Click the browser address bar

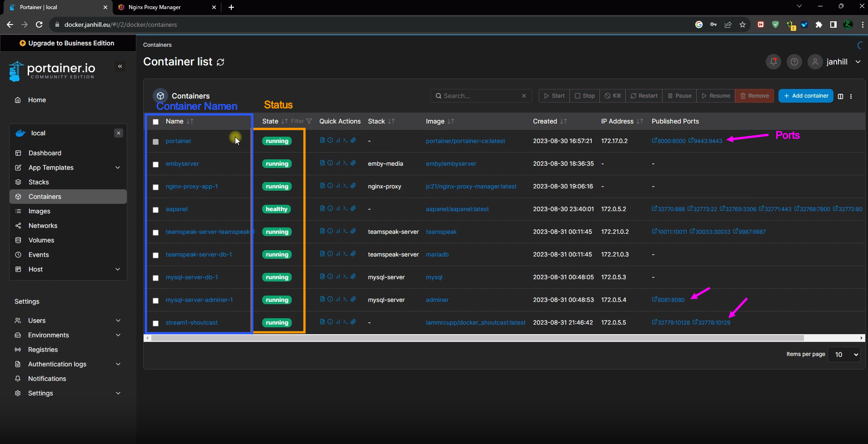[x=373, y=25]
